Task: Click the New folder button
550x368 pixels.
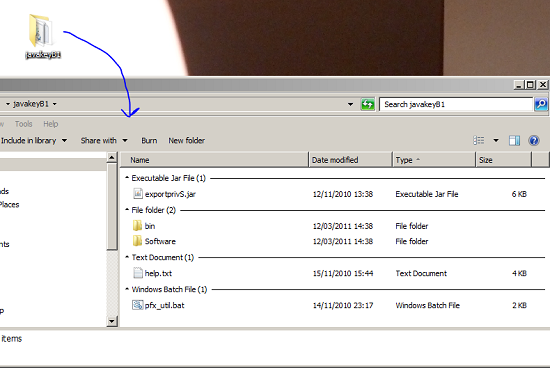Action: pos(187,141)
